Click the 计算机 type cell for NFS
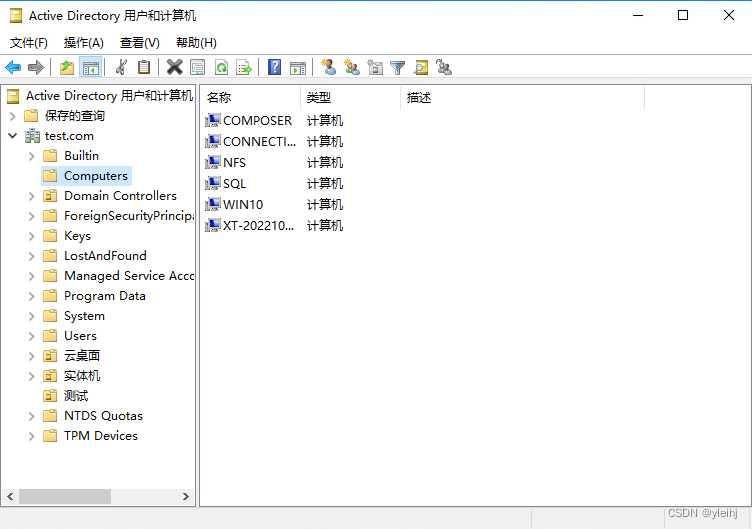The height and width of the screenshot is (529, 752). coord(325,162)
